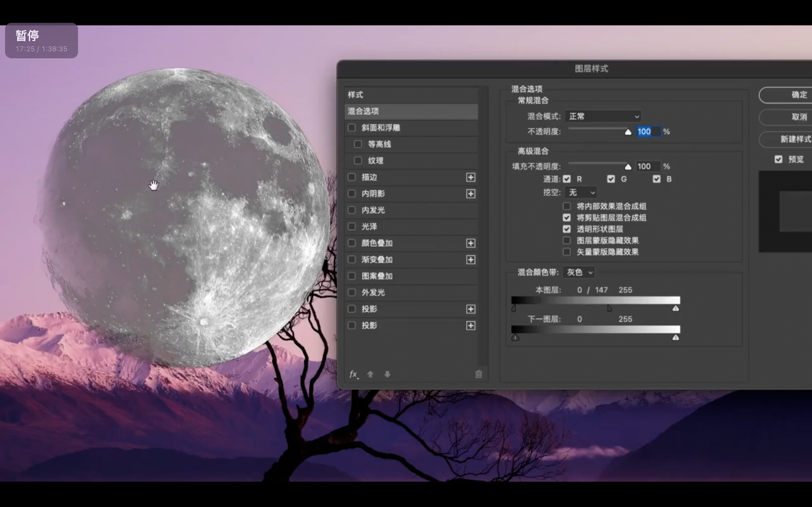Image resolution: width=812 pixels, height=507 pixels.
Task: Enable the 斜面和浮雕 checkbox
Action: point(351,128)
